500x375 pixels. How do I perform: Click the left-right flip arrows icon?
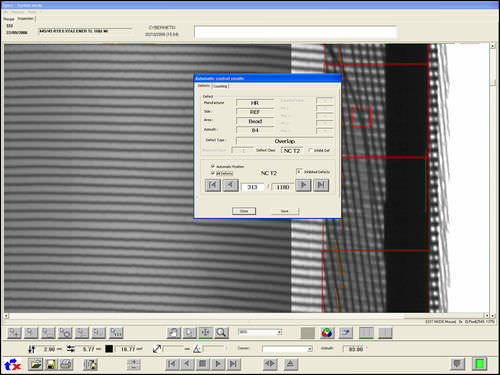(270, 364)
